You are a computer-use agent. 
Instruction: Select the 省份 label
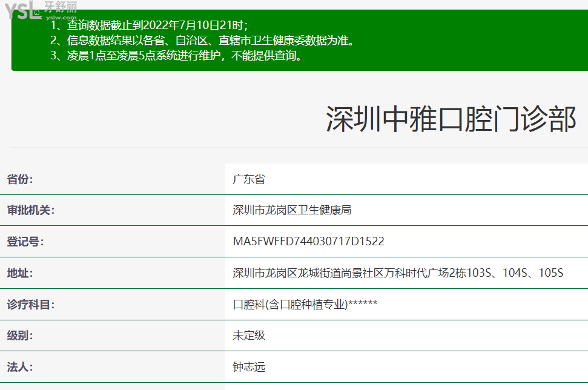[20, 179]
